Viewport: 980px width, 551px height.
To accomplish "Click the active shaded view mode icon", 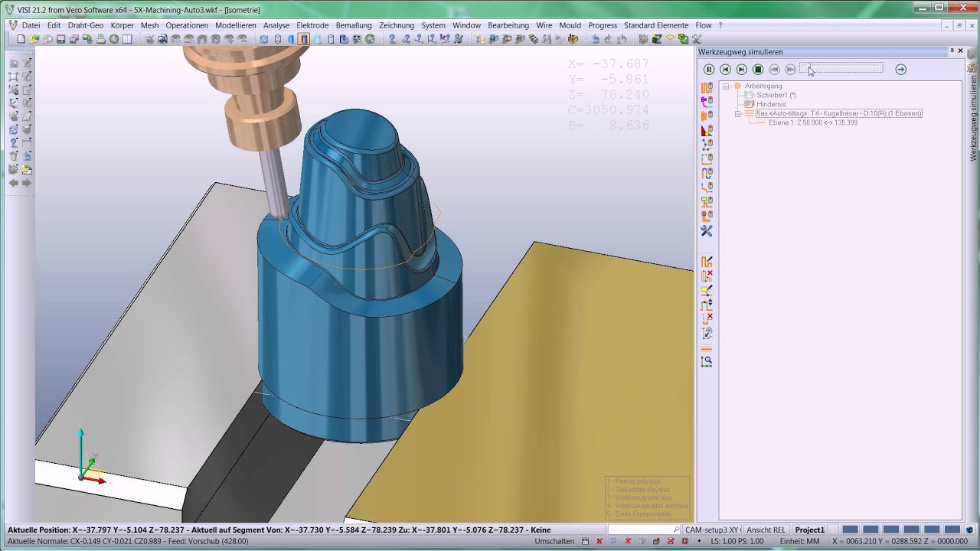I will click(304, 39).
